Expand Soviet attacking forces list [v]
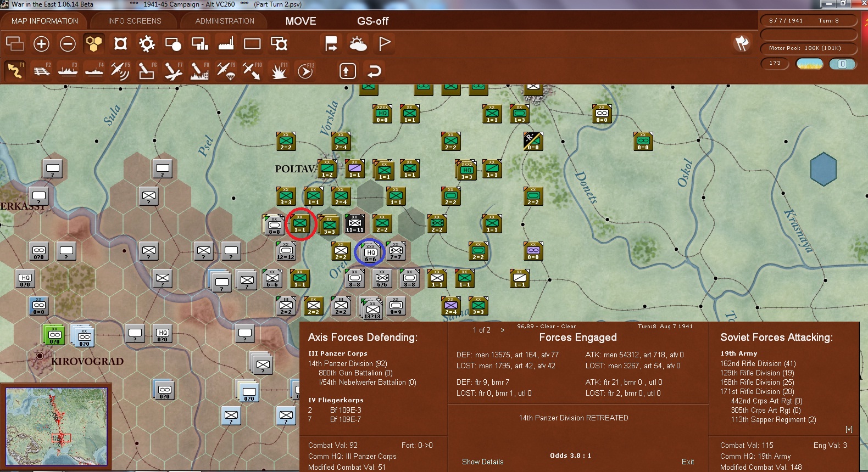This screenshot has height=472, width=868. (849, 429)
